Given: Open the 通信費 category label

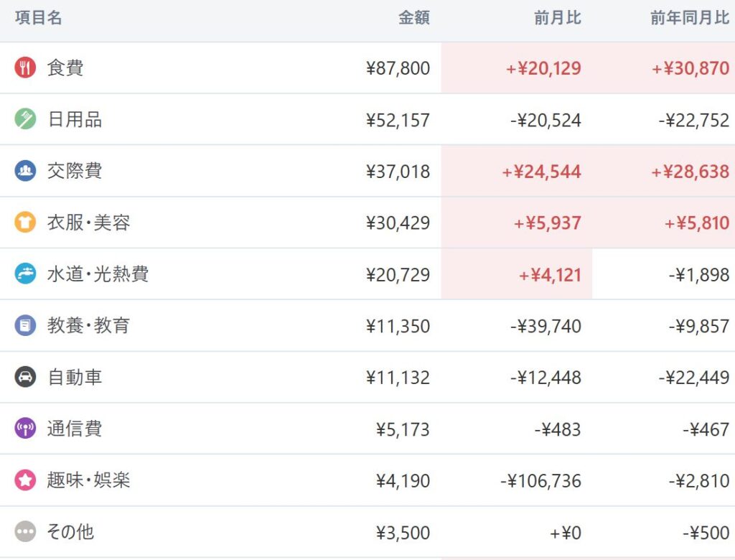Looking at the screenshot, I should click(75, 429).
